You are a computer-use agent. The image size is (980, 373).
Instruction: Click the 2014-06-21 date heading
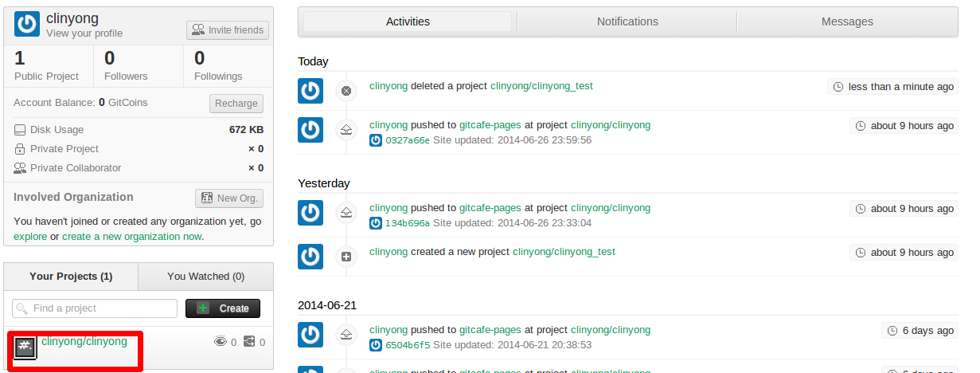pos(327,305)
